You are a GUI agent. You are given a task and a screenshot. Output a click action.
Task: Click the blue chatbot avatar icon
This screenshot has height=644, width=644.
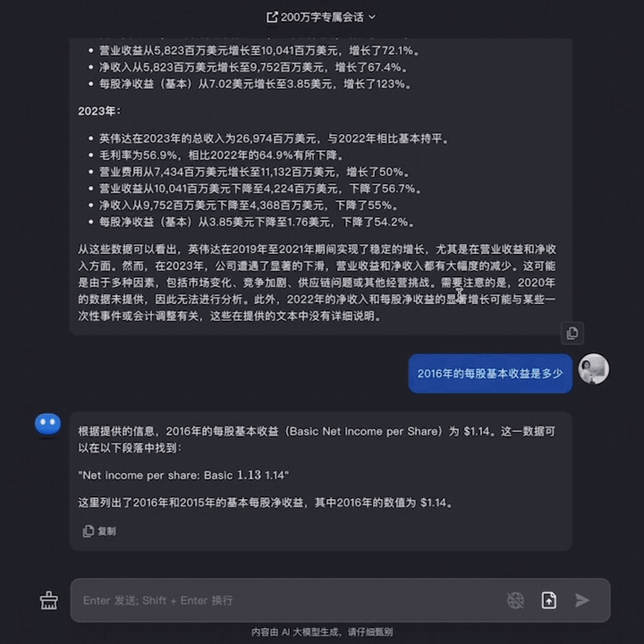tap(48, 425)
